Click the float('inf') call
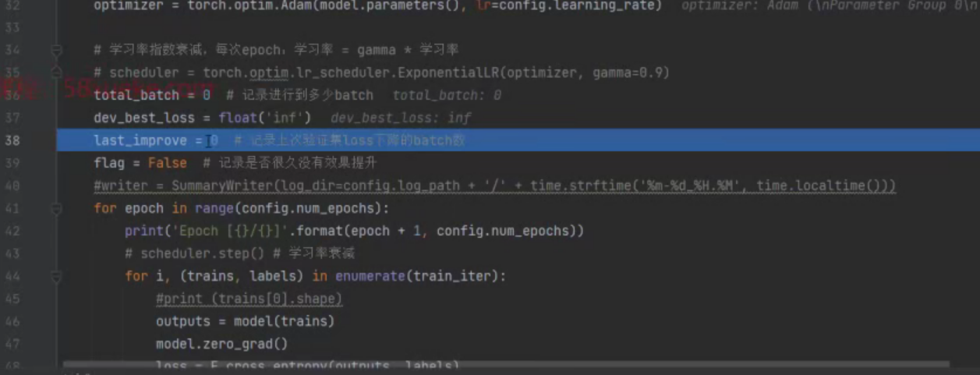Screen dimensions: 980x375 [x=264, y=118]
